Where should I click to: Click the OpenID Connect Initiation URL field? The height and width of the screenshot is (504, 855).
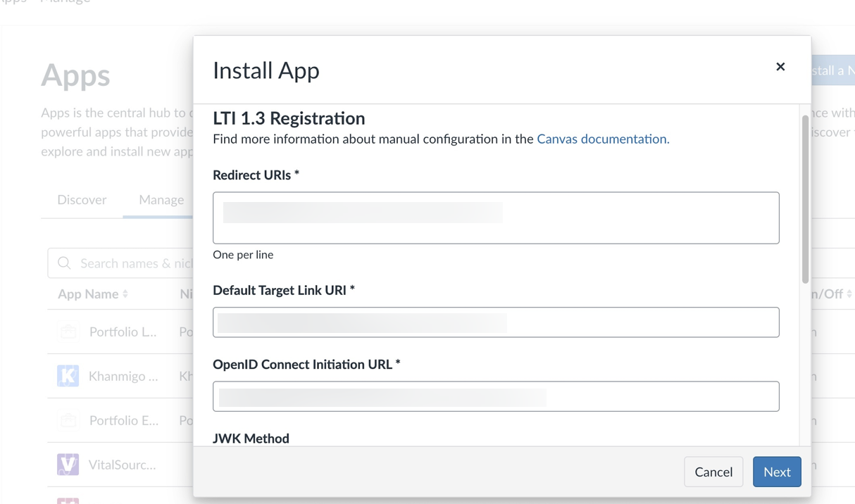pos(496,396)
